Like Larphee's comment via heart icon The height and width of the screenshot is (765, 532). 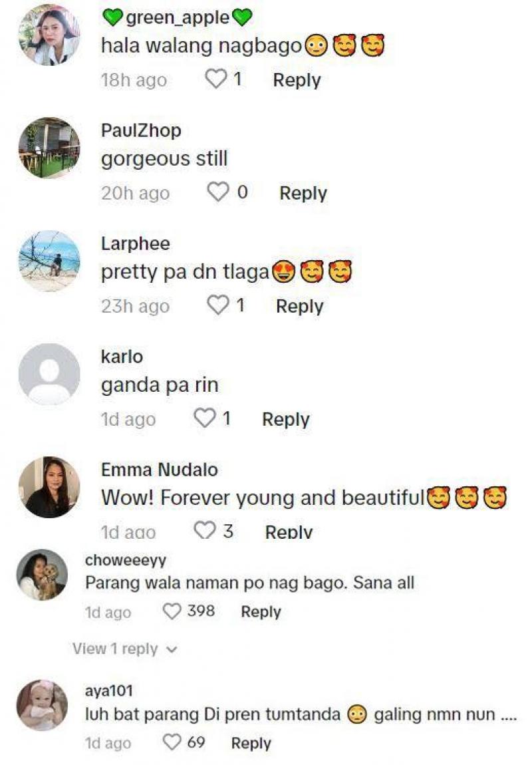(217, 305)
